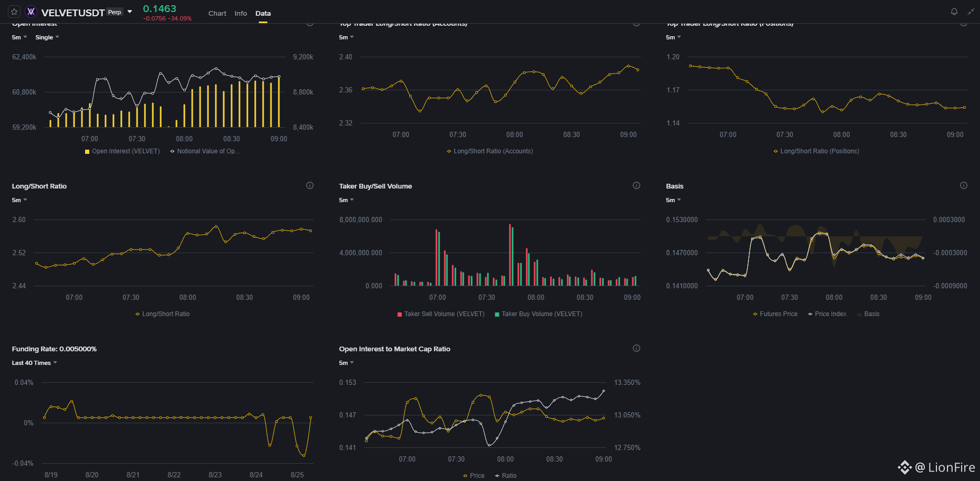Toggle the Open Interest (VELVET) legend series

point(122,151)
